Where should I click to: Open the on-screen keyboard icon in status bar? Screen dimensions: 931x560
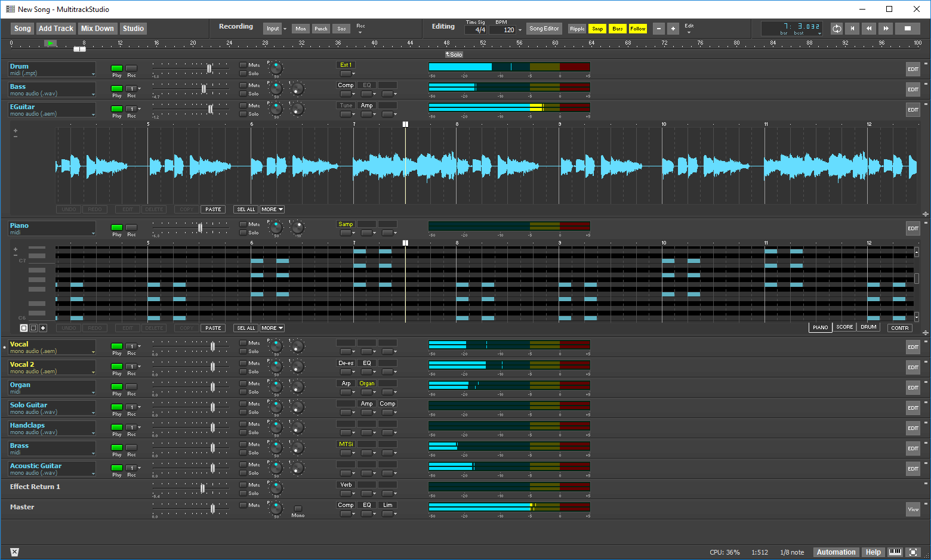click(x=895, y=552)
